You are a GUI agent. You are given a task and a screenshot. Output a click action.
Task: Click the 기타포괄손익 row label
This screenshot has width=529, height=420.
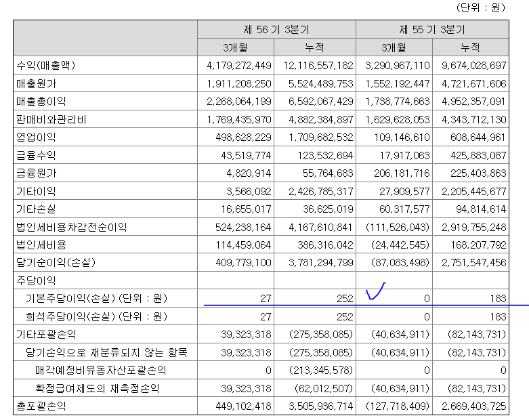pos(46,335)
